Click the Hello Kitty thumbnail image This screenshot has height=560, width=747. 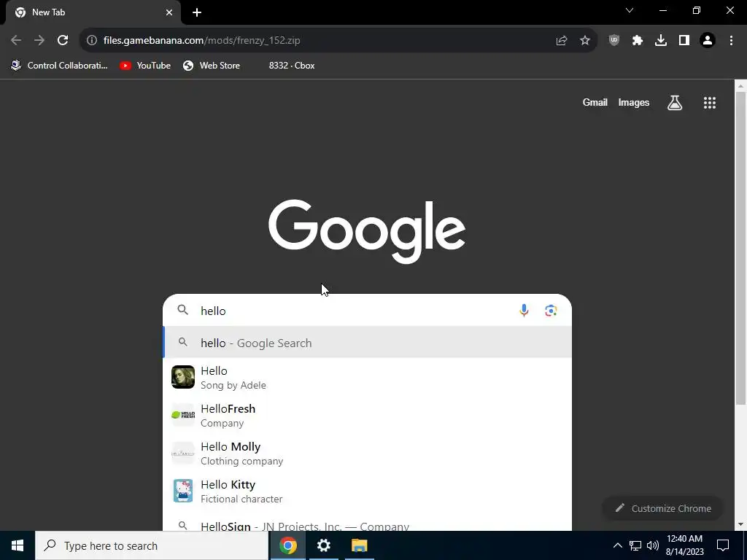[x=183, y=491]
